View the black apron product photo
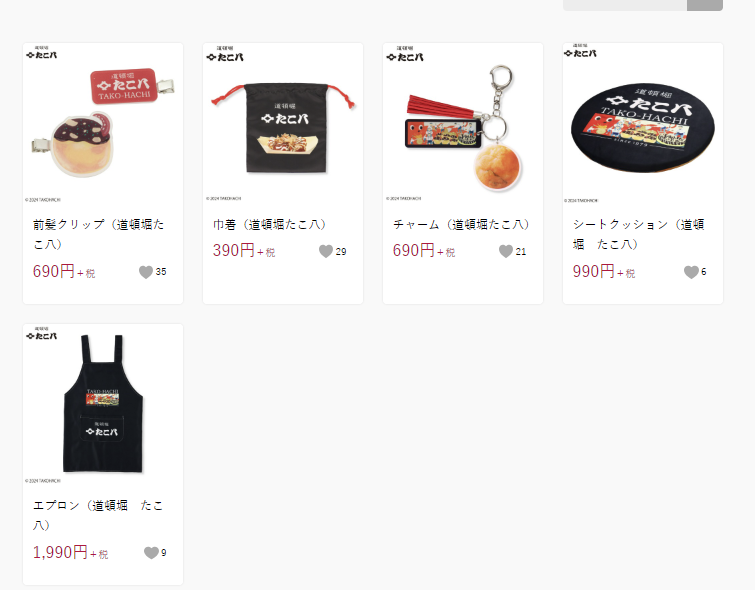This screenshot has width=755, height=590. tap(103, 404)
